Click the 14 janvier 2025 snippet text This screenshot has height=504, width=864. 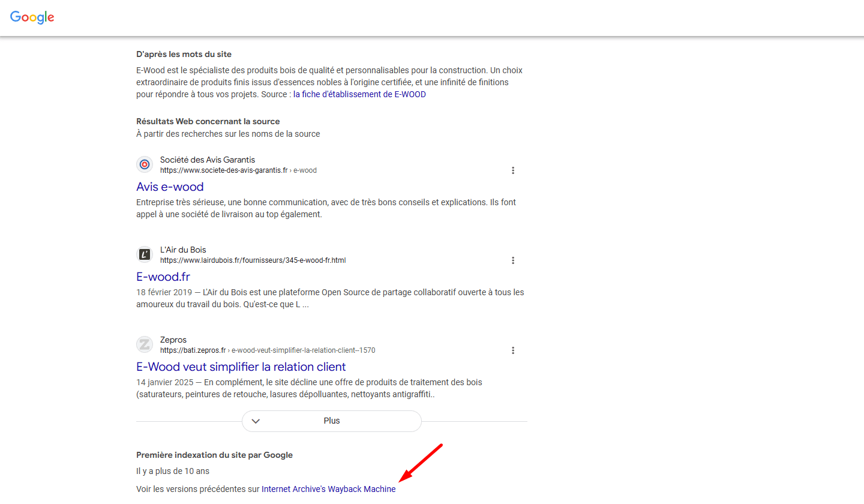click(309, 388)
